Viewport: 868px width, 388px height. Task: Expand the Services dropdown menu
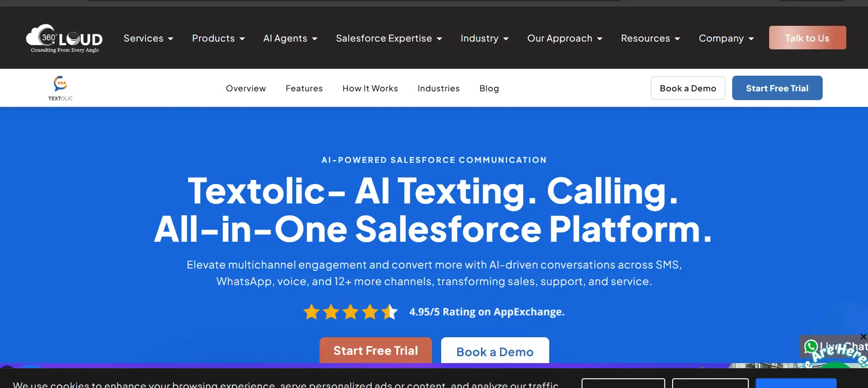(x=148, y=38)
